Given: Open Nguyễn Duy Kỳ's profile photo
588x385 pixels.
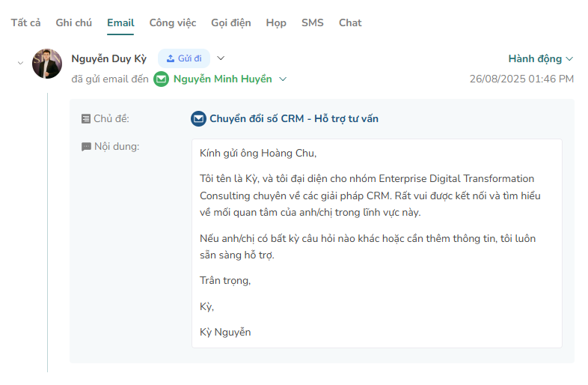Looking at the screenshot, I should [x=47, y=64].
